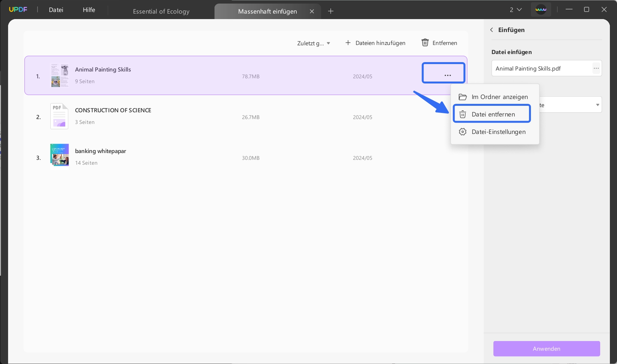Maximize the UPDF window
The image size is (617, 364).
coord(587,9)
